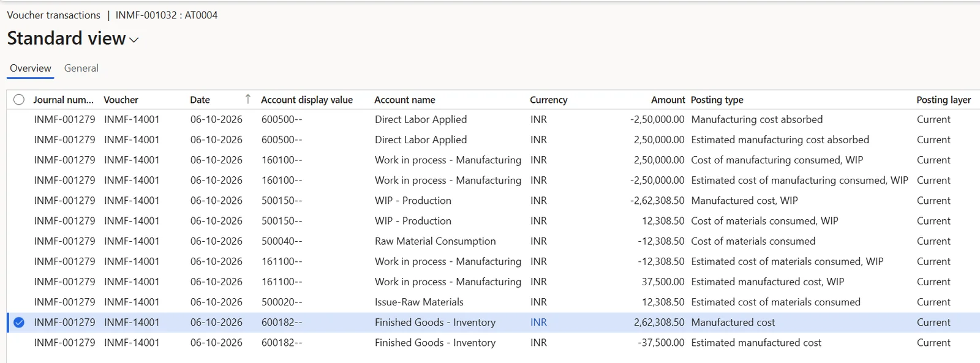
Task: Click Estimated manufactured cost, WIP cell
Action: (x=768, y=282)
